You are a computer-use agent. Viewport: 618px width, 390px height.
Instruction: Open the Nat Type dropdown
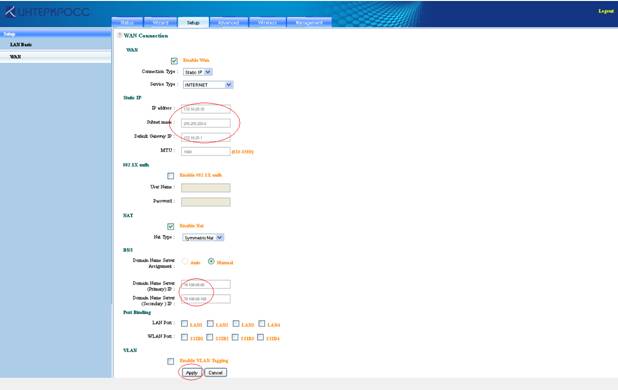point(203,238)
